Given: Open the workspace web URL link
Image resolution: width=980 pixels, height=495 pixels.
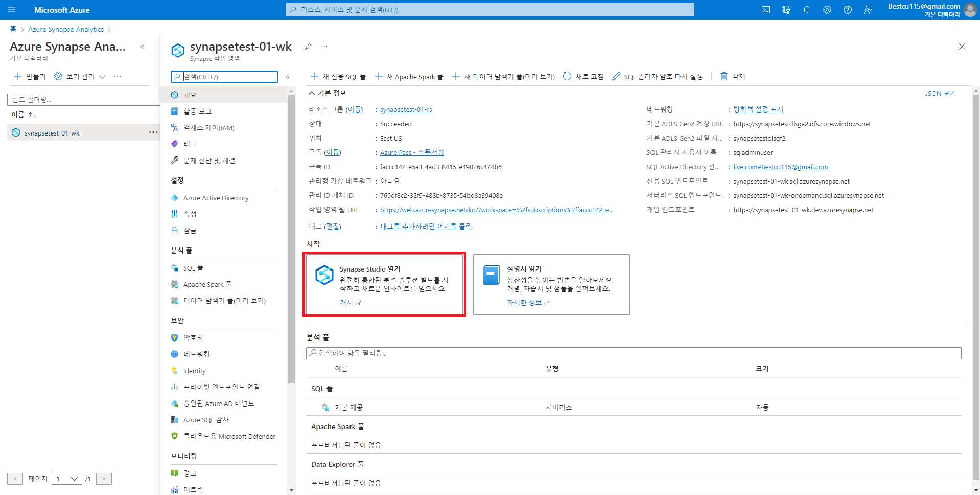Looking at the screenshot, I should (497, 210).
